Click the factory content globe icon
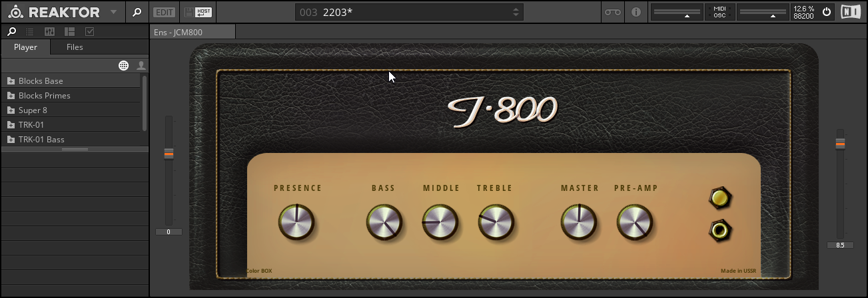Viewport: 868px width, 298px height. (124, 65)
